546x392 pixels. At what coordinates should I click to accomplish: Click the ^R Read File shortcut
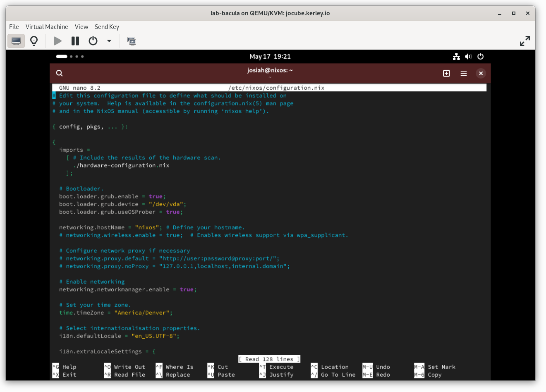tap(125, 375)
